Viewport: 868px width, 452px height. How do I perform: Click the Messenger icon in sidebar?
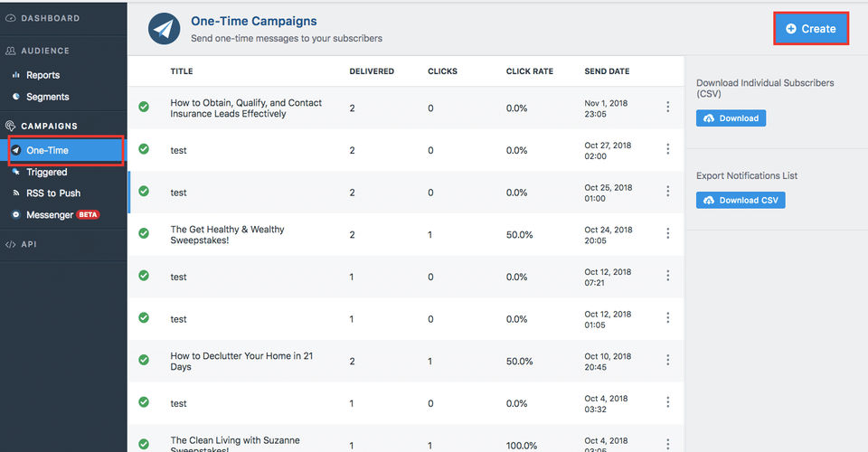point(16,215)
